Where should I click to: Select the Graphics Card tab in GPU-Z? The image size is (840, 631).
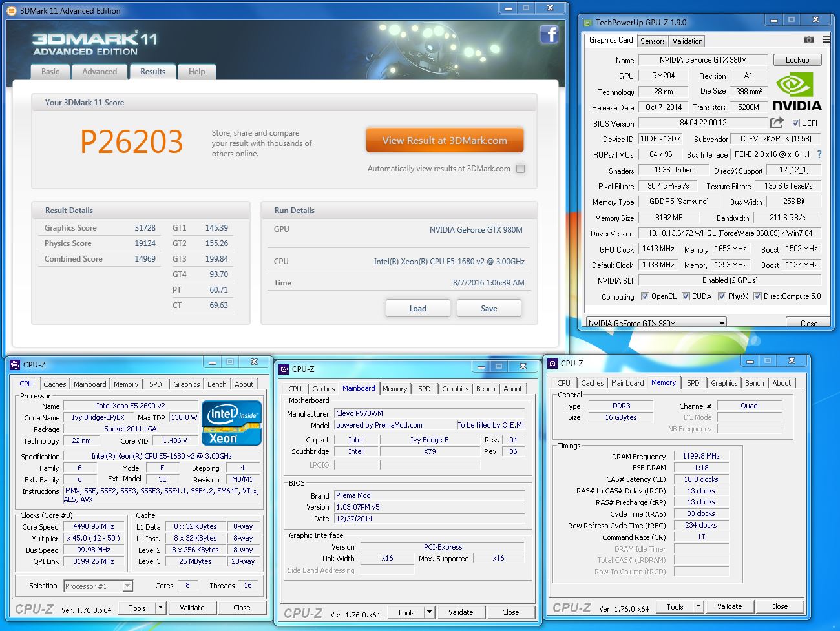[611, 40]
